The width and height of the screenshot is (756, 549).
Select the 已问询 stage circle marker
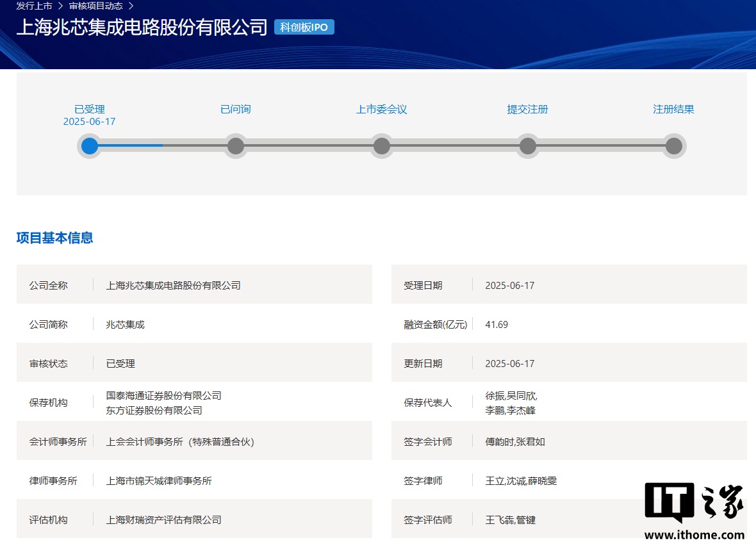pyautogui.click(x=236, y=146)
